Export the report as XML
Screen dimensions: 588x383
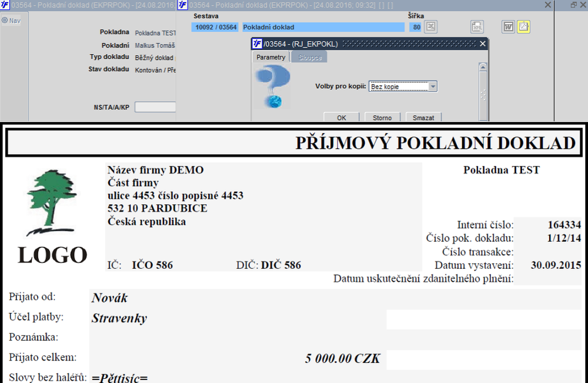coord(477,26)
